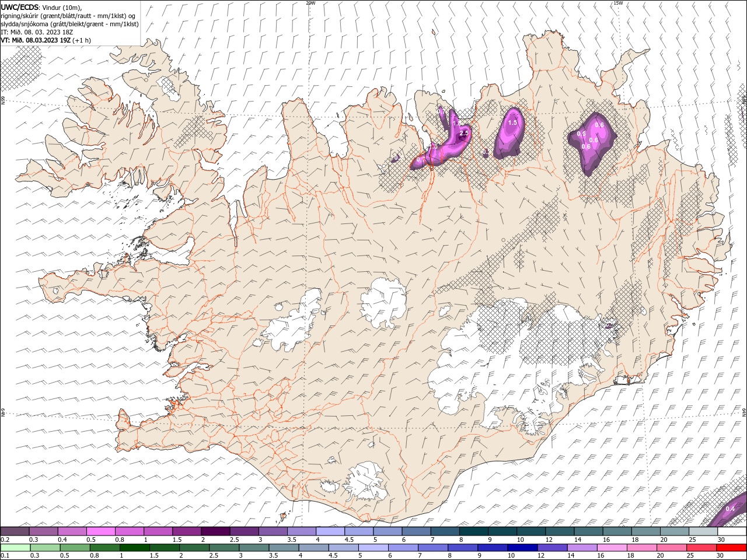Click the 'VT: Mið. 08.03.2023 19Z' valid time line
747x560 pixels.
(46, 40)
